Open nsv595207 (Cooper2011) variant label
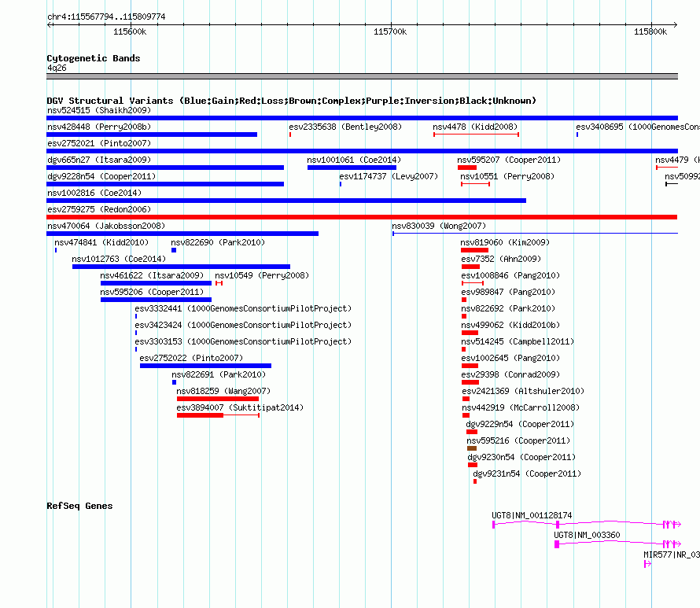The width and height of the screenshot is (700, 608). click(509, 160)
